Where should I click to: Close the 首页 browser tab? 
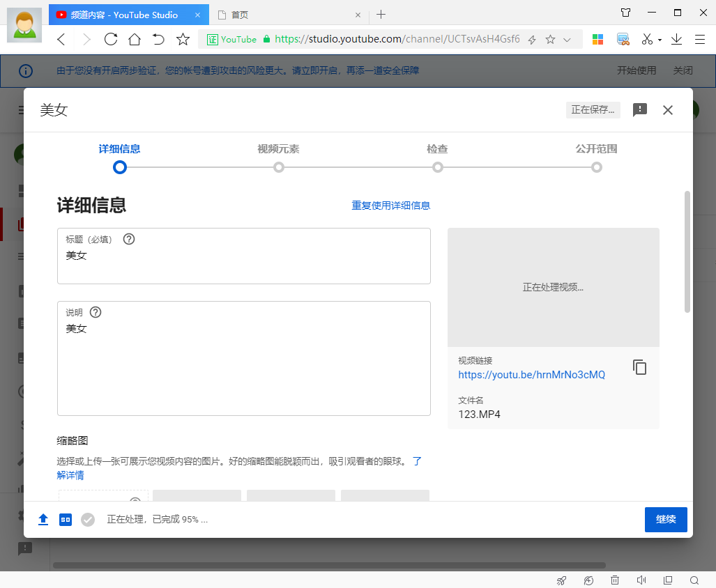[358, 15]
